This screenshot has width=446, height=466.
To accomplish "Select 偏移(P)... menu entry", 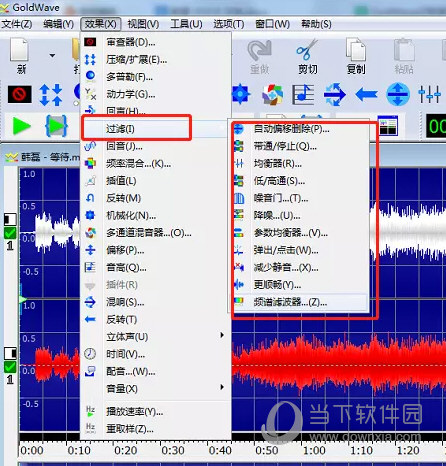I will pos(155,250).
